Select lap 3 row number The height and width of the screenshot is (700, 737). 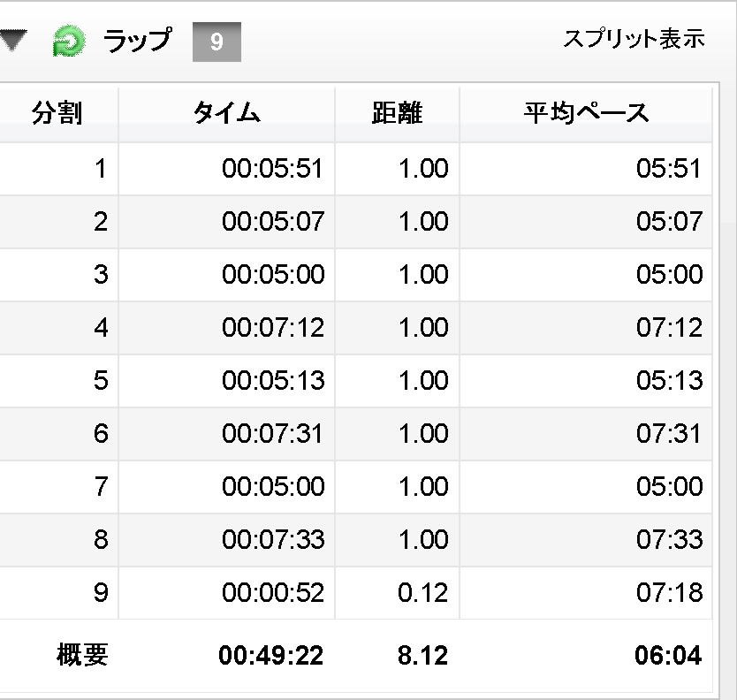pos(101,275)
